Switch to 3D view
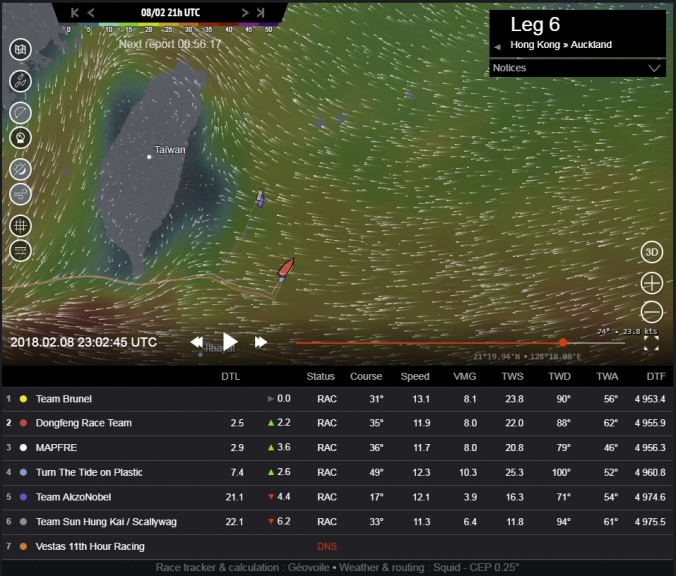The height and width of the screenshot is (576, 676). [x=651, y=252]
